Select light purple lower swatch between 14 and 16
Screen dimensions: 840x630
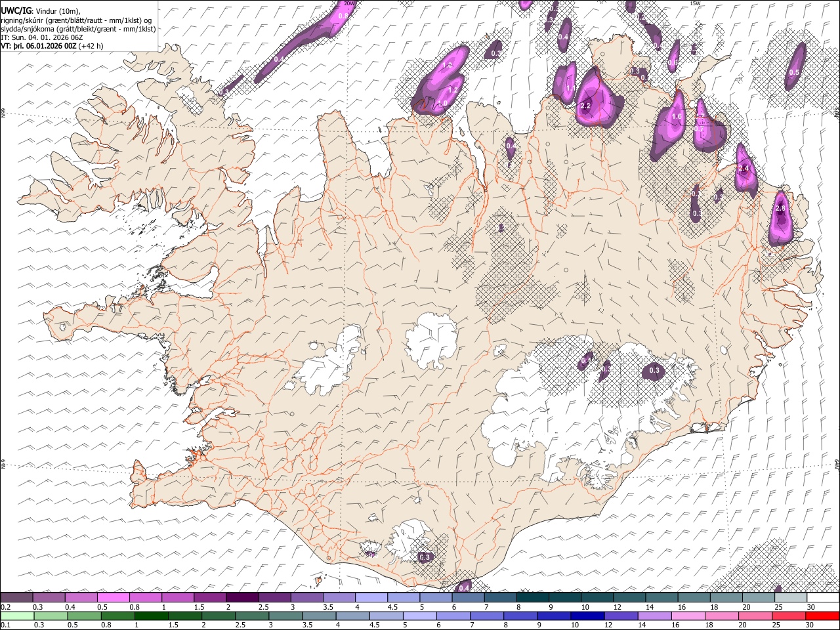[654, 616]
